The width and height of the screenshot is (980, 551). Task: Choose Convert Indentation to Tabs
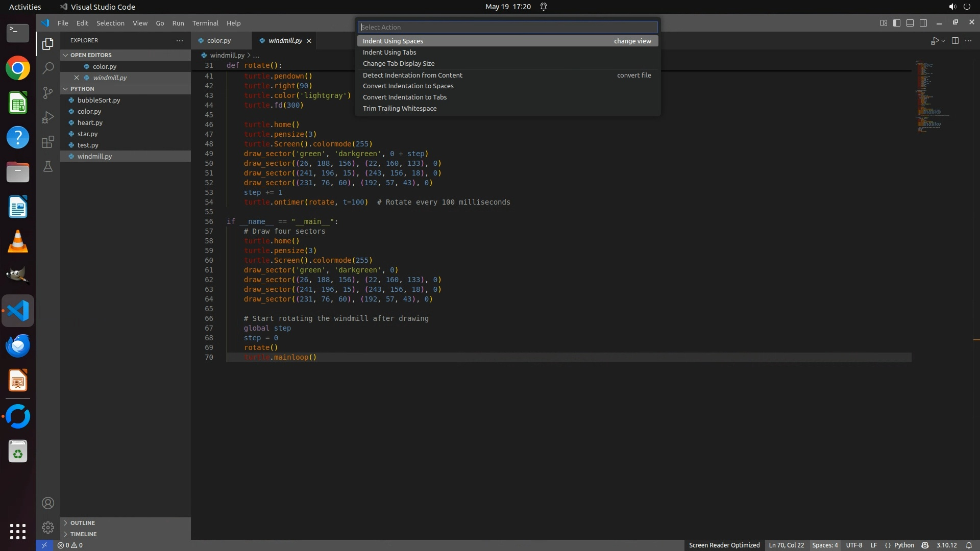tap(405, 97)
